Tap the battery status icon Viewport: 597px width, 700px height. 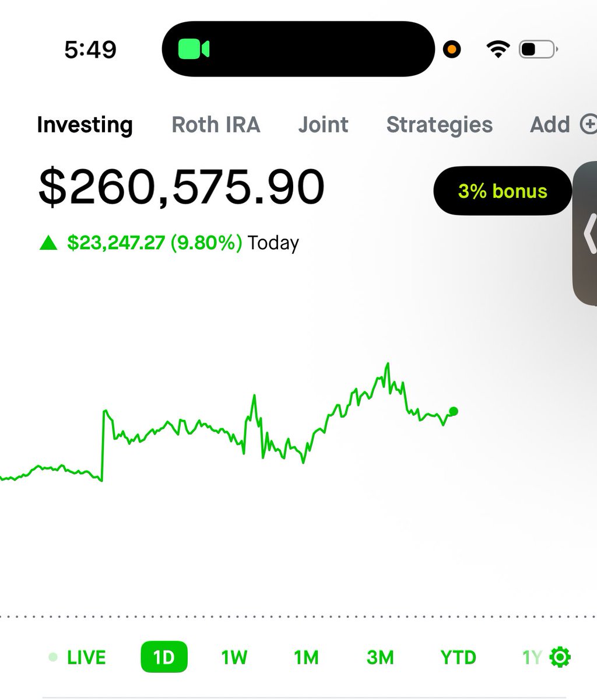(538, 50)
